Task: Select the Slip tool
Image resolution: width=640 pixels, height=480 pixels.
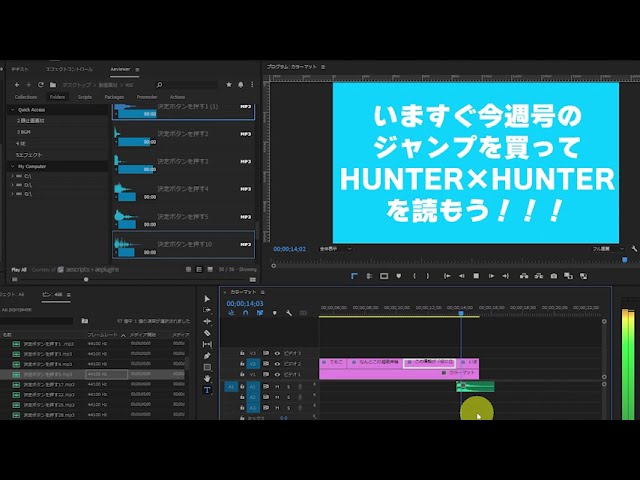Action: (x=207, y=344)
